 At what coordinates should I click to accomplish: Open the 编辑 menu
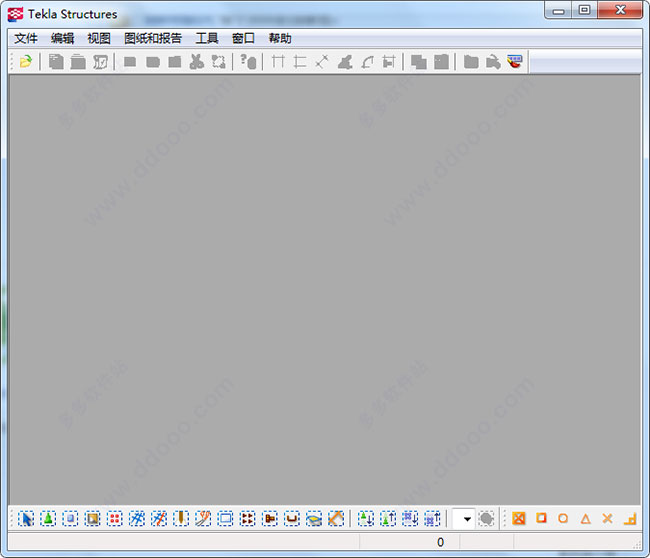[x=62, y=39]
